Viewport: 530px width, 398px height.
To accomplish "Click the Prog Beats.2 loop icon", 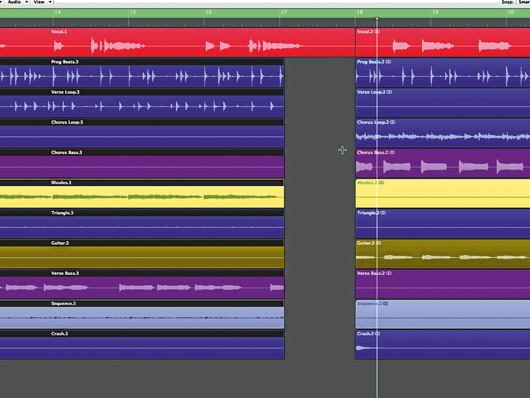I will 388,62.
